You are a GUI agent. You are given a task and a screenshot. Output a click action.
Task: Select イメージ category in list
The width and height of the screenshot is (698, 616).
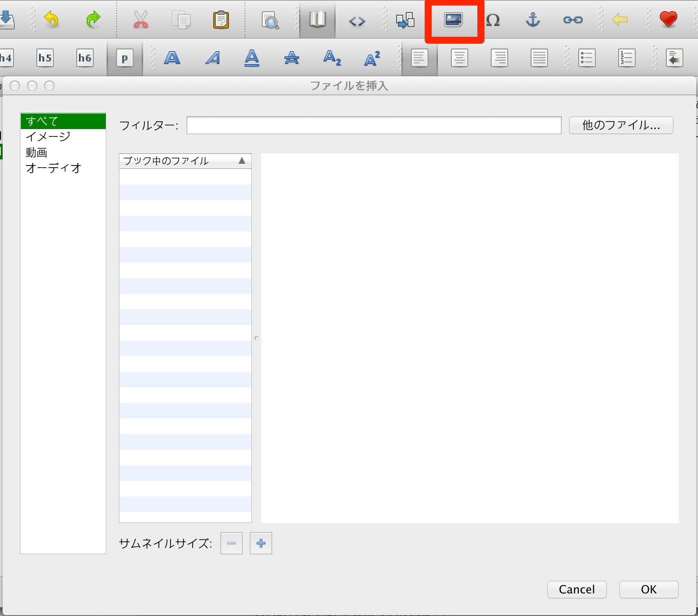click(x=48, y=137)
